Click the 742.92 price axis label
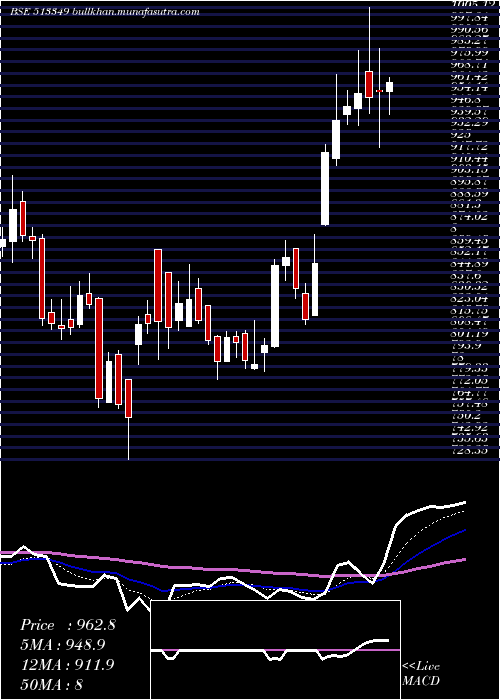 468,428
